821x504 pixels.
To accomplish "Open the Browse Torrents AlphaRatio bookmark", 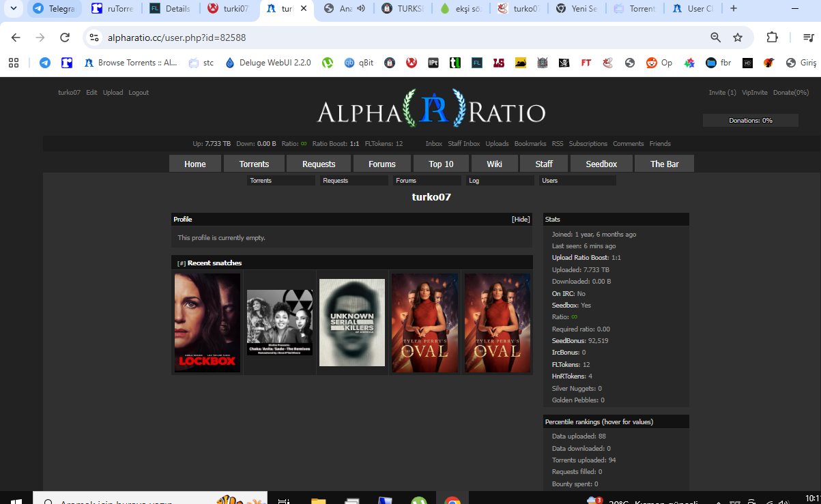I will [130, 63].
